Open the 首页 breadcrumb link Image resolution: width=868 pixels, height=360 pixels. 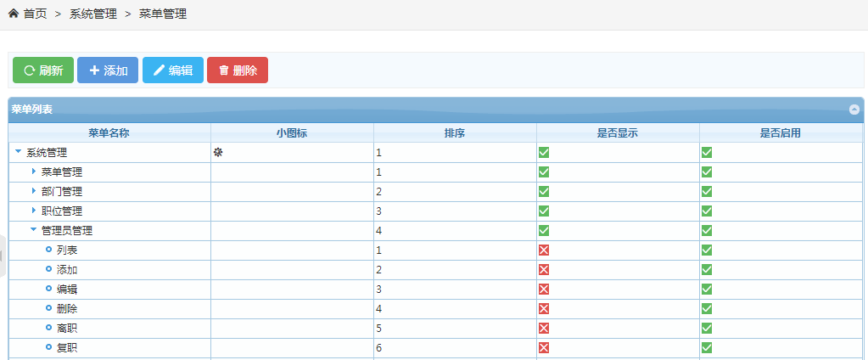pyautogui.click(x=35, y=14)
